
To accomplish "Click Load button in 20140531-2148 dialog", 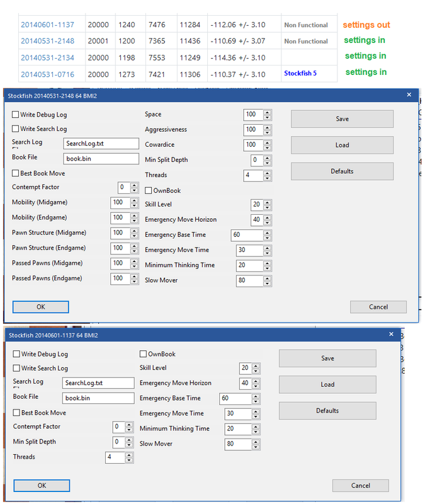I will coord(342,145).
